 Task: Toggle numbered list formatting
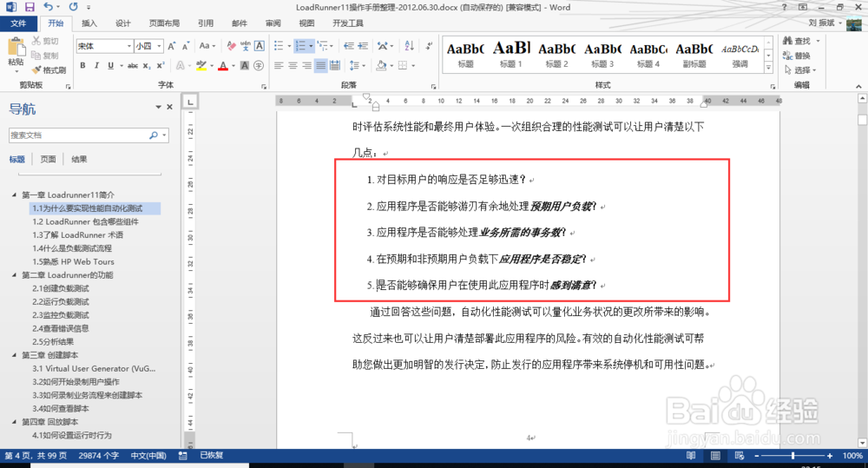pos(300,46)
